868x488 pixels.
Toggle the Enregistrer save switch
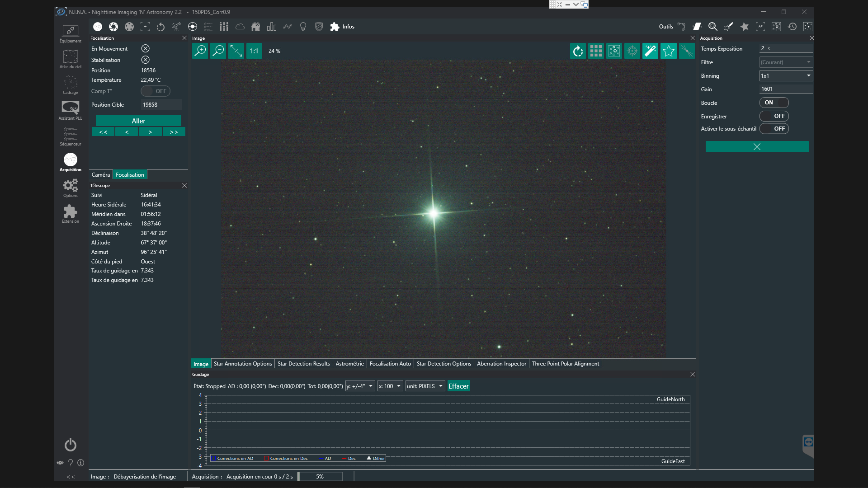(774, 116)
